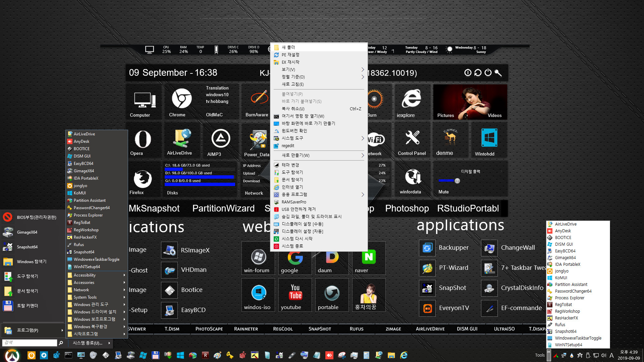Click the power-off icon in header bar
This screenshot has width=644, height=362.
point(488,73)
